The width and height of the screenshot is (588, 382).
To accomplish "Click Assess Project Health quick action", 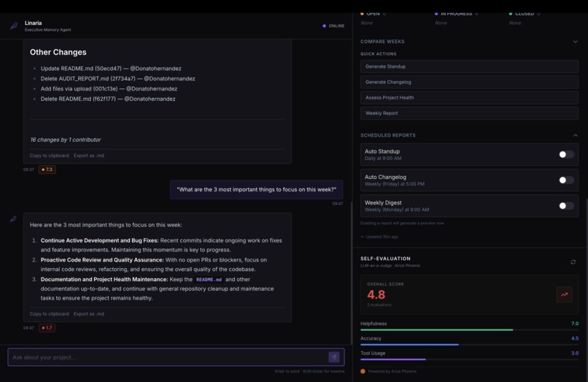I will 469,98.
